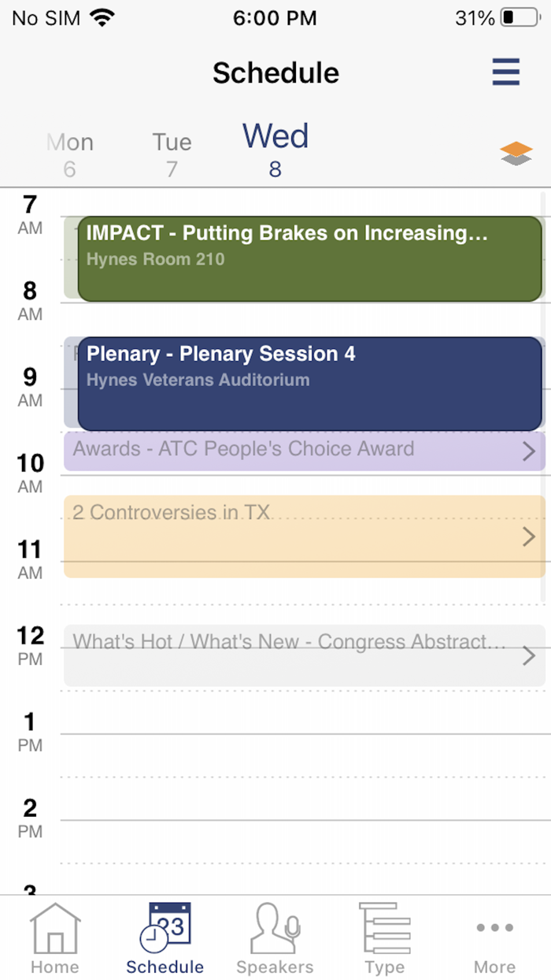Click the schedule's vertical scrollbar
Screen dimensions: 551x980
pos(543,394)
